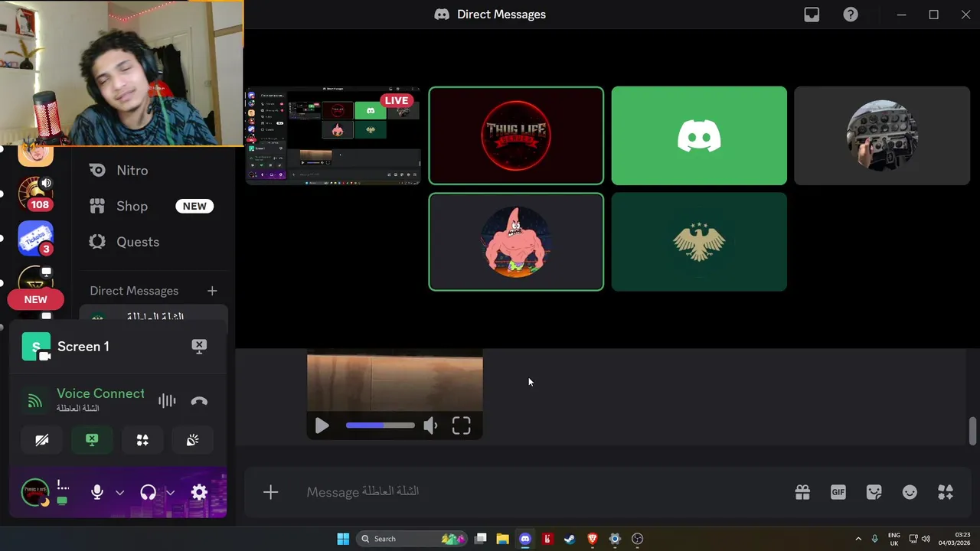Open Task View on the taskbar
The width and height of the screenshot is (980, 551).
click(x=480, y=539)
